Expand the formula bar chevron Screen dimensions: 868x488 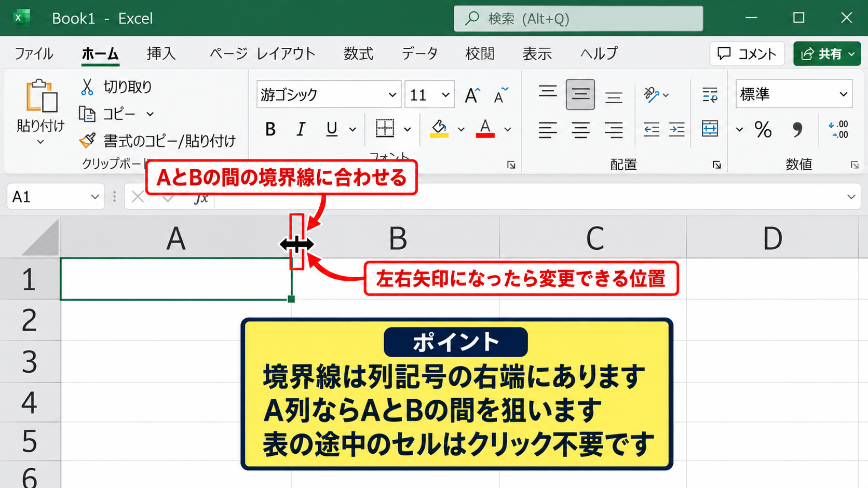851,197
